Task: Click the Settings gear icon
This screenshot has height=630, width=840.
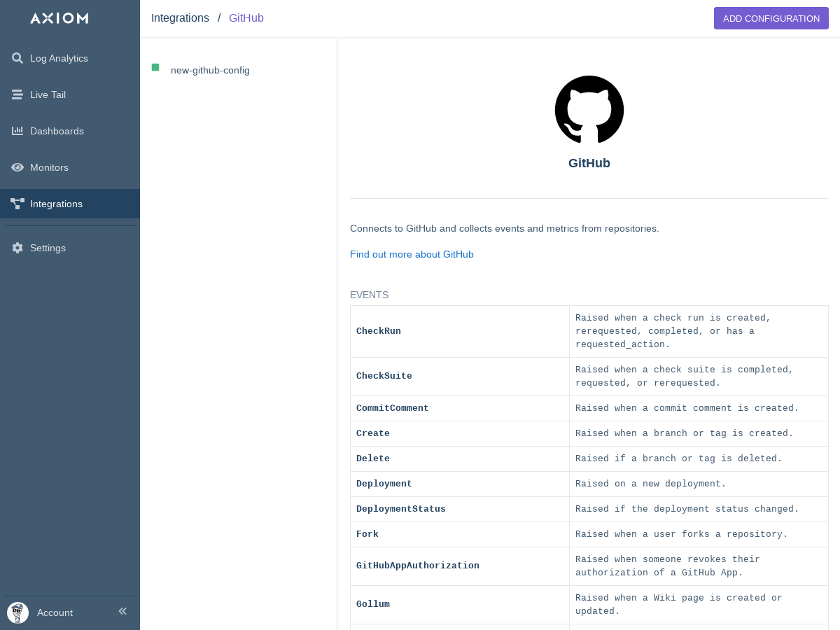Action: pyautogui.click(x=17, y=248)
